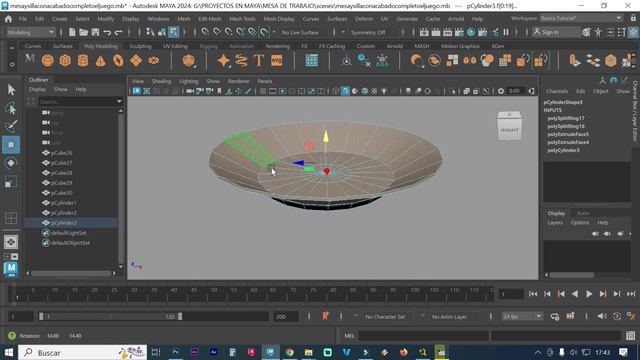The image size is (640, 360).
Task: Toggle Symmetry Off setting
Action: click(368, 32)
